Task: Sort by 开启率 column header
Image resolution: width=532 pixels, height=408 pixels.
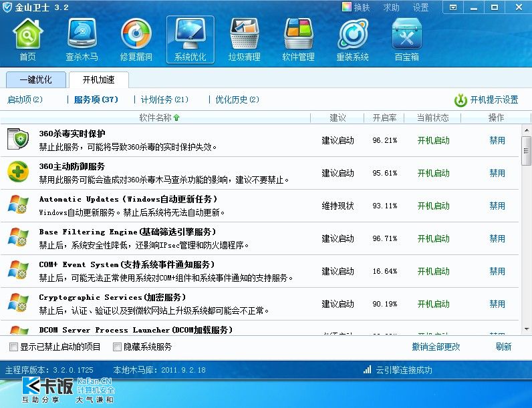Action: pos(384,118)
